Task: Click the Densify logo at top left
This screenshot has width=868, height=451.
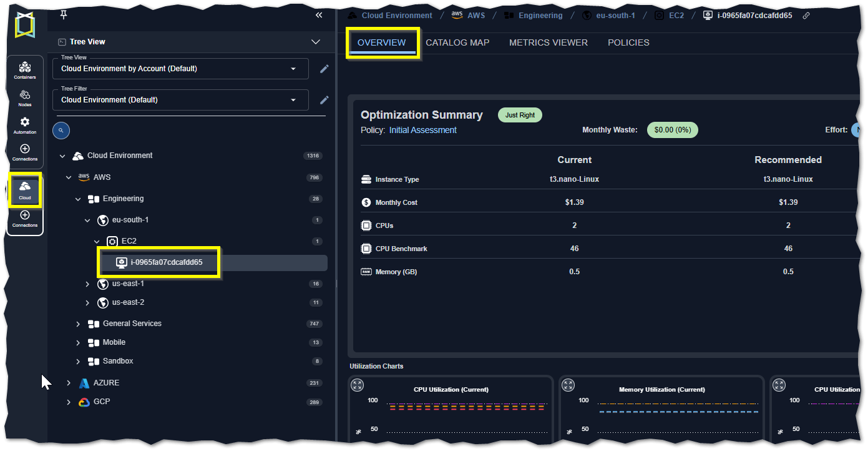Action: [25, 25]
